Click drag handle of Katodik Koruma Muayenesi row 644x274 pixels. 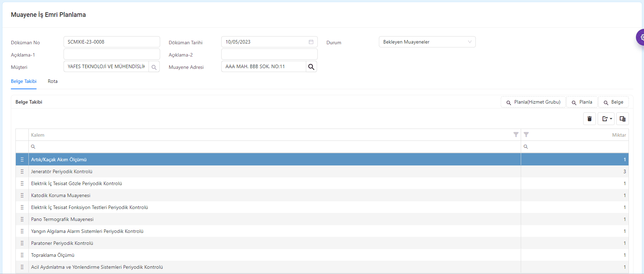(x=22, y=195)
